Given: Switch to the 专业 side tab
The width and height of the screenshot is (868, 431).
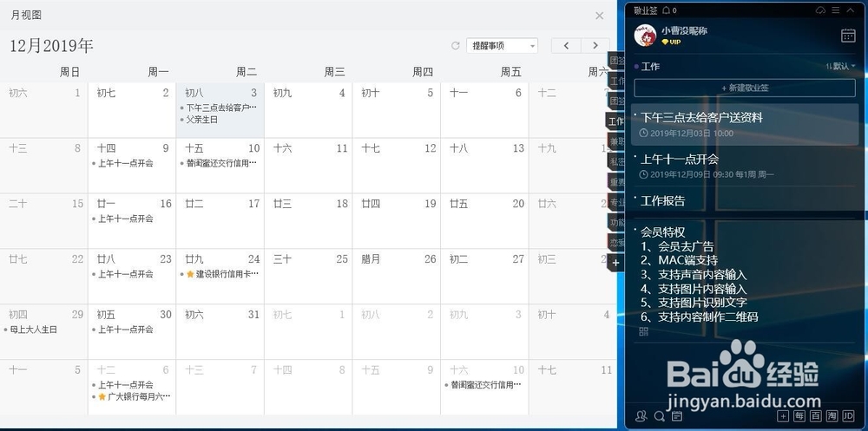Looking at the screenshot, I should point(616,202).
